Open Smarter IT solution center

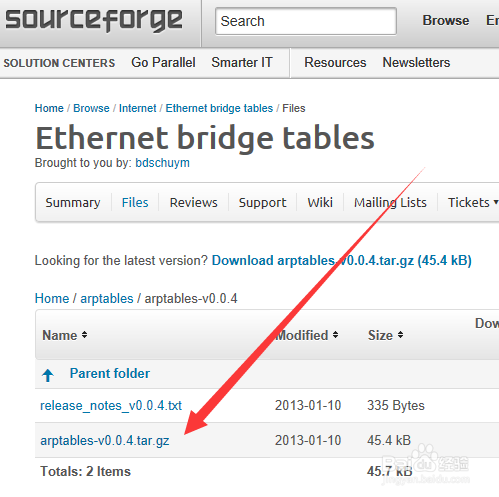242,62
